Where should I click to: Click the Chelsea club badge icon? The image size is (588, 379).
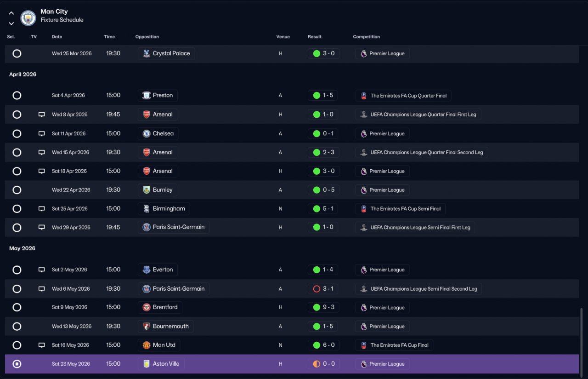click(x=147, y=134)
